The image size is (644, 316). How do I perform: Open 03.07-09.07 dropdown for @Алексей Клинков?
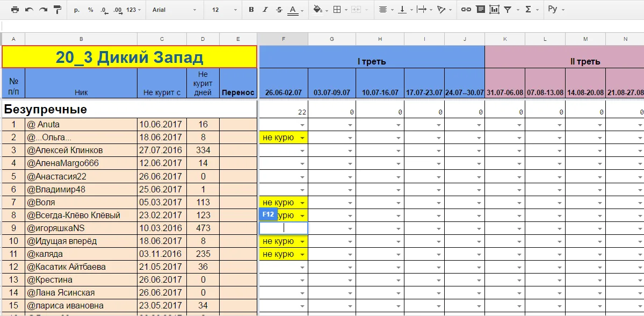point(350,151)
